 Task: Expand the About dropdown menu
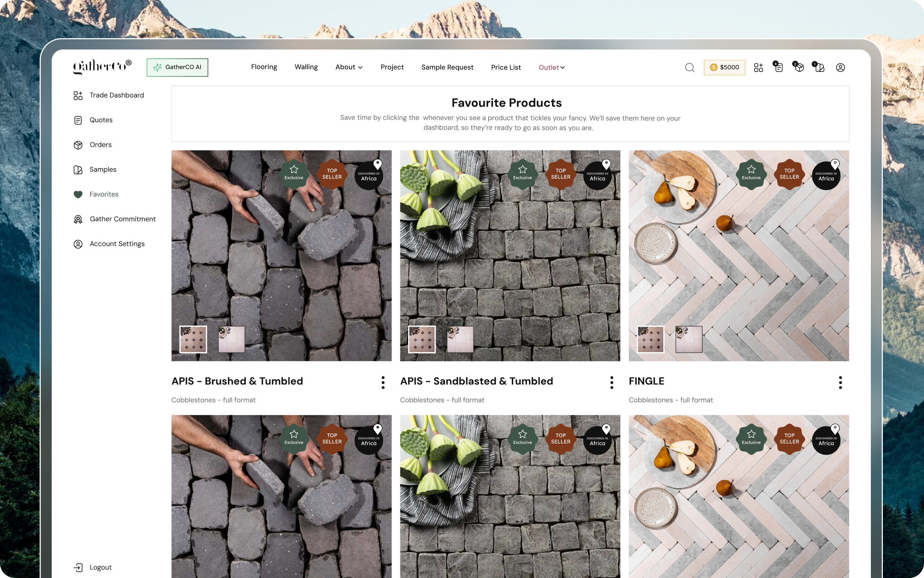(x=349, y=67)
